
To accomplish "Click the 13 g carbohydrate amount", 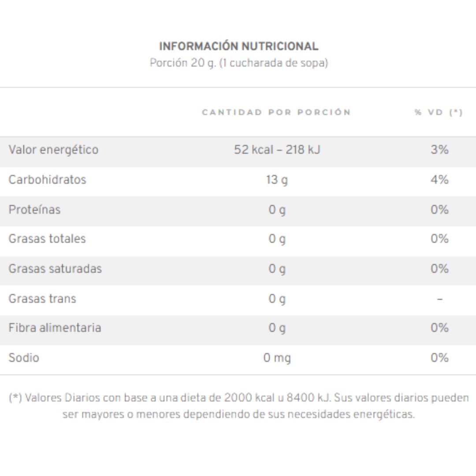I will pos(277,180).
